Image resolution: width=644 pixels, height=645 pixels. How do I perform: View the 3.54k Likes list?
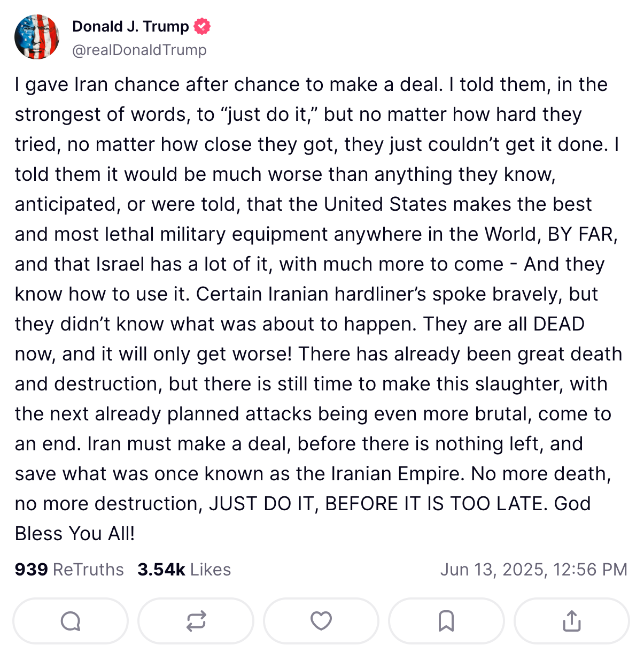coord(184,570)
